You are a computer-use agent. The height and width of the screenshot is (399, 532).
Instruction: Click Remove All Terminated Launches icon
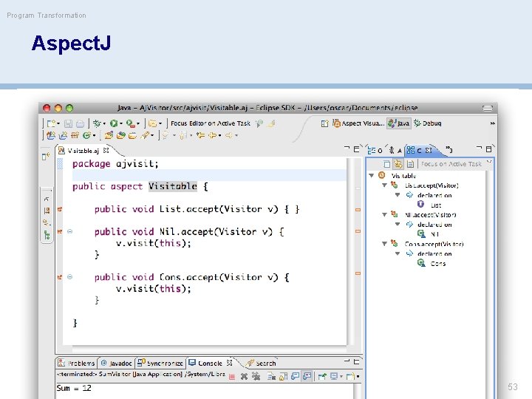tap(256, 376)
